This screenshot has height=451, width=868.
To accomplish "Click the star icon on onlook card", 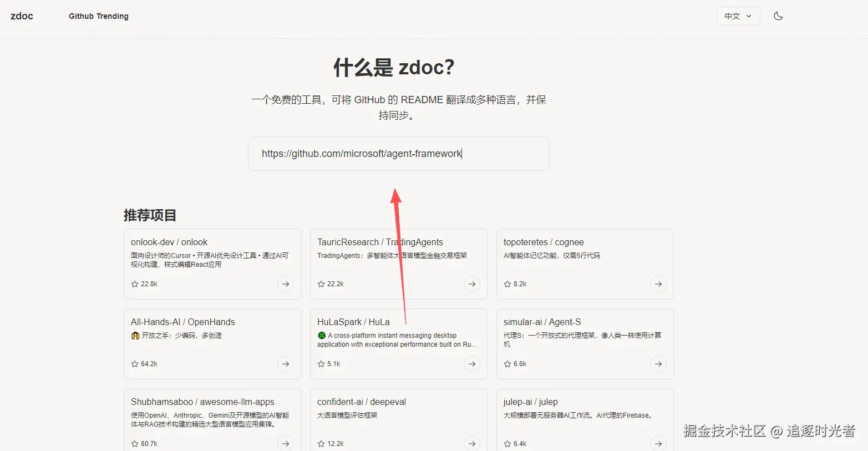I will click(135, 284).
